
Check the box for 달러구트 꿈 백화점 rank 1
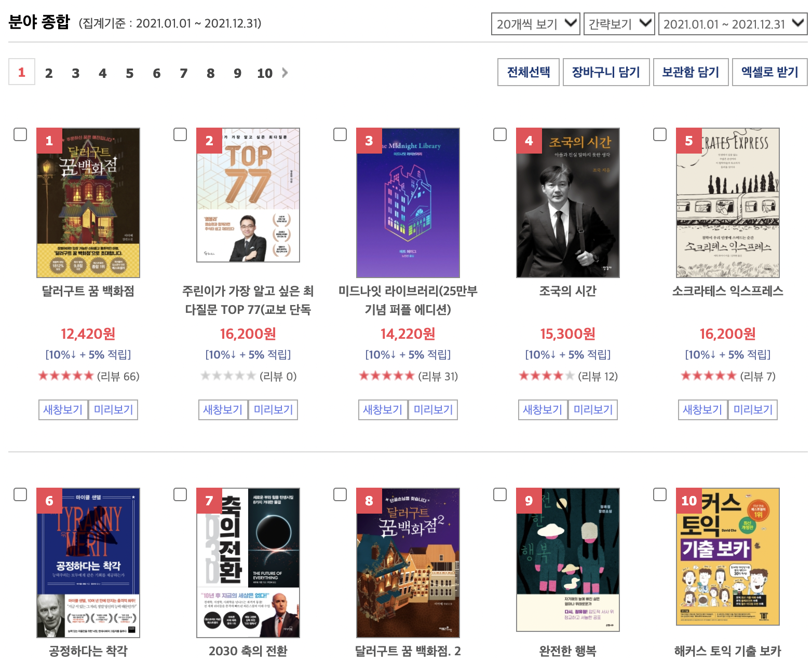tap(20, 134)
